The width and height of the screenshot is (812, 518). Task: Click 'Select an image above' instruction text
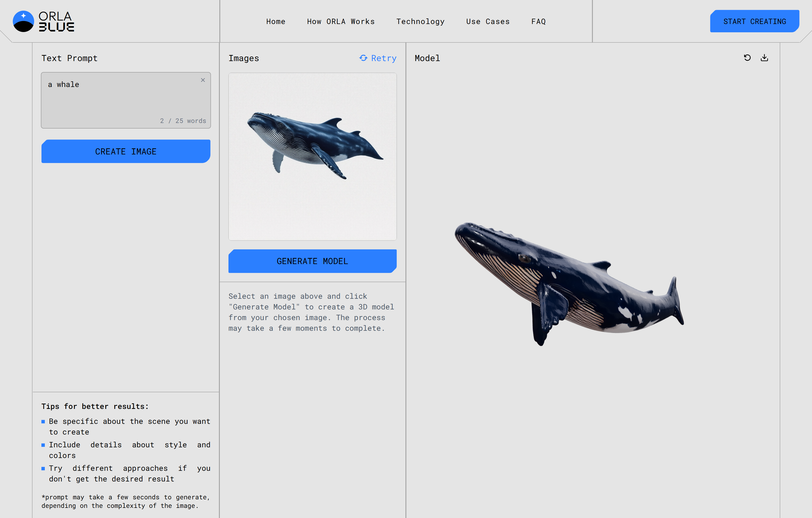pos(311,312)
